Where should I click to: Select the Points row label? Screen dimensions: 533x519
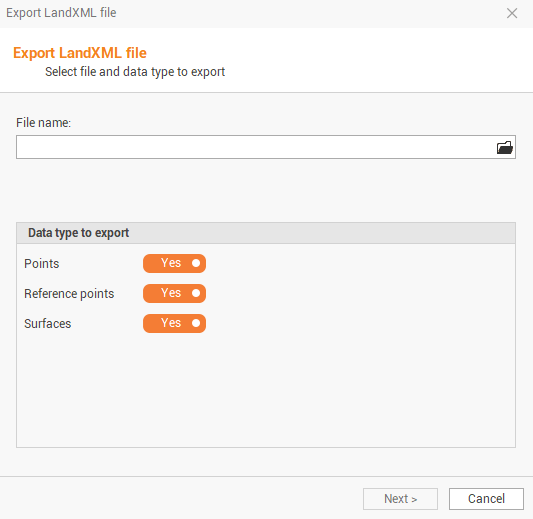42,264
